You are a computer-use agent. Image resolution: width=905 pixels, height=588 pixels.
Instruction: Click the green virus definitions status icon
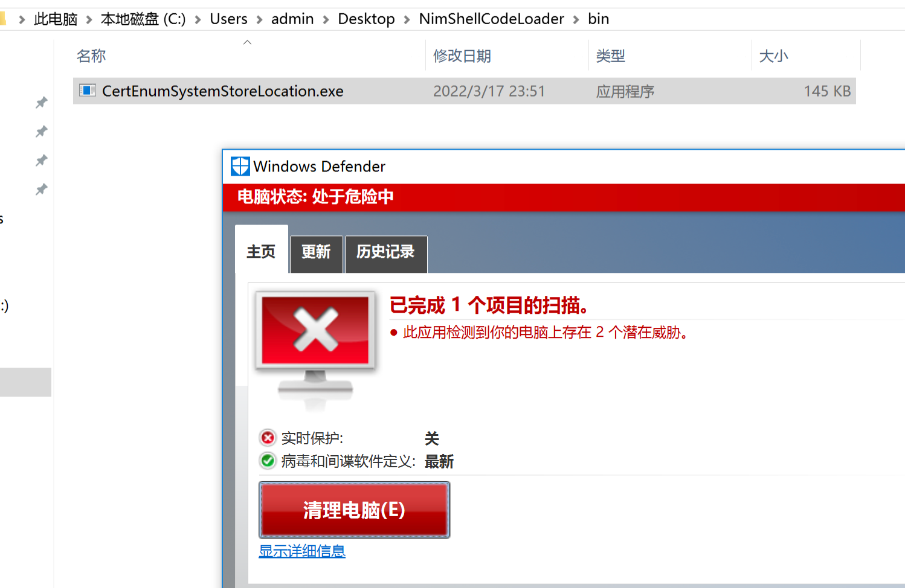(268, 461)
